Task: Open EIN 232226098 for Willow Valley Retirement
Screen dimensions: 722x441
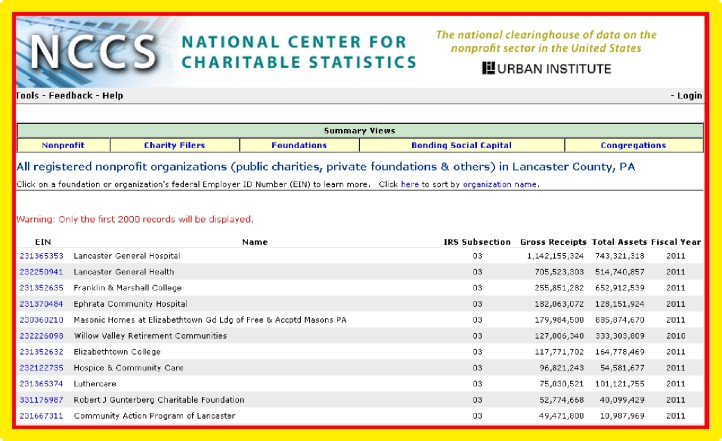Action: pos(42,335)
